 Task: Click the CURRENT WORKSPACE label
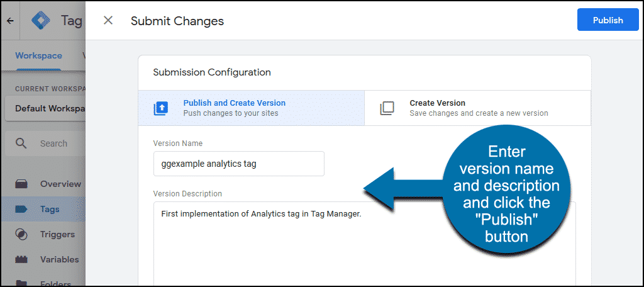tap(50, 89)
